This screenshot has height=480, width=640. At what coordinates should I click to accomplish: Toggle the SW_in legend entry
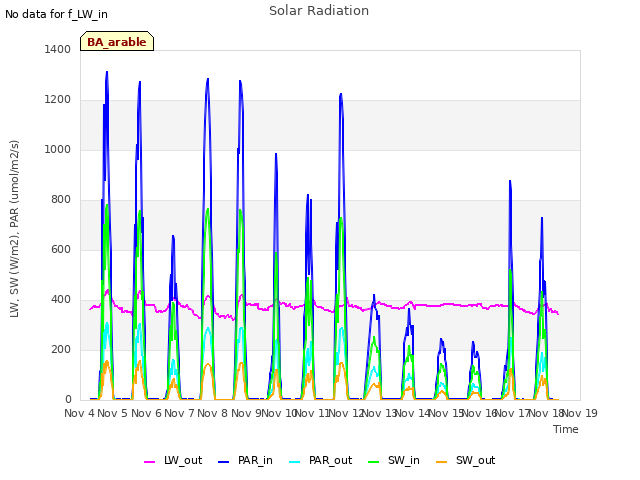tap(394, 460)
